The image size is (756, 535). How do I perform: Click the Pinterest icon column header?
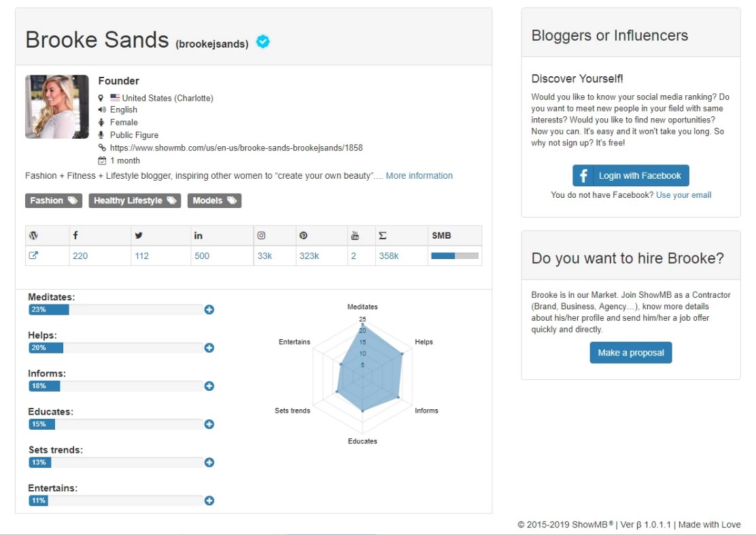303,235
